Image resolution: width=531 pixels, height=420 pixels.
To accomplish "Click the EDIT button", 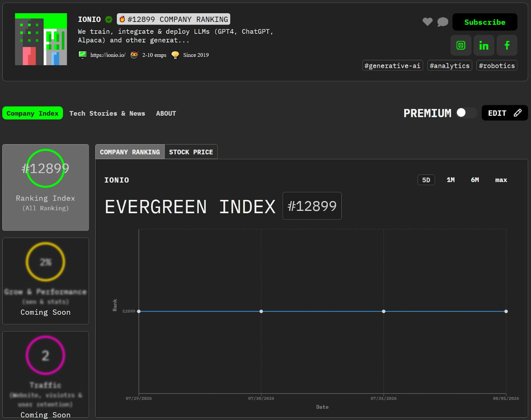I will (504, 113).
